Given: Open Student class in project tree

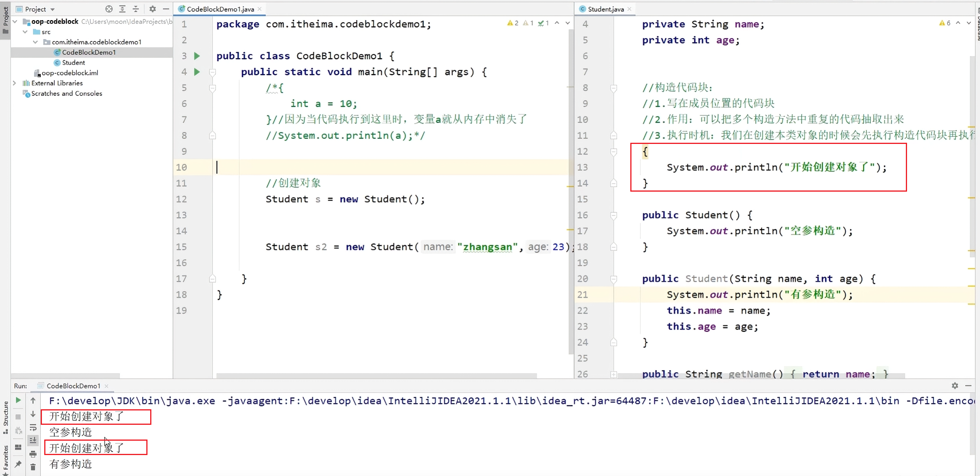Looking at the screenshot, I should tap(73, 62).
